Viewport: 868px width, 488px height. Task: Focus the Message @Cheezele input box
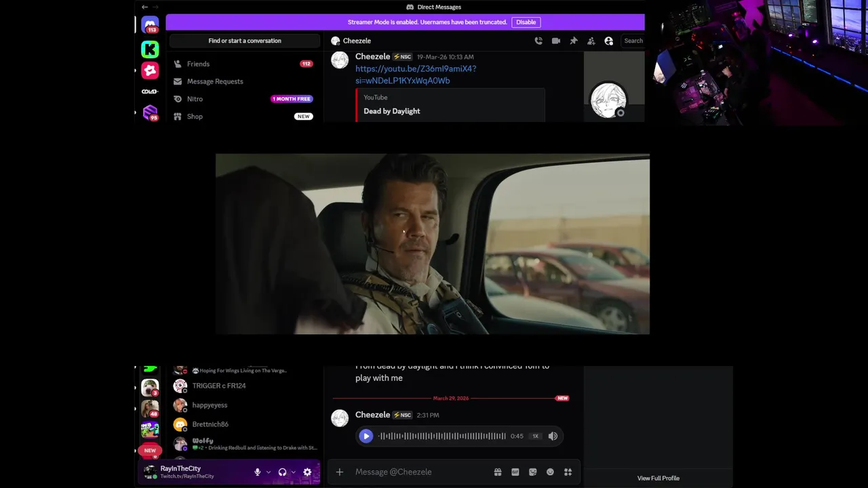tap(420, 472)
